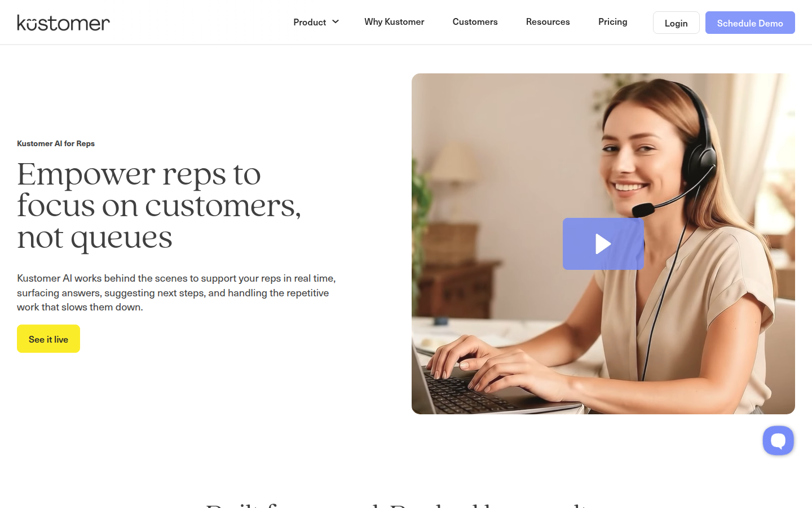Select Resources in the navigation
The image size is (812, 508).
[x=548, y=21]
